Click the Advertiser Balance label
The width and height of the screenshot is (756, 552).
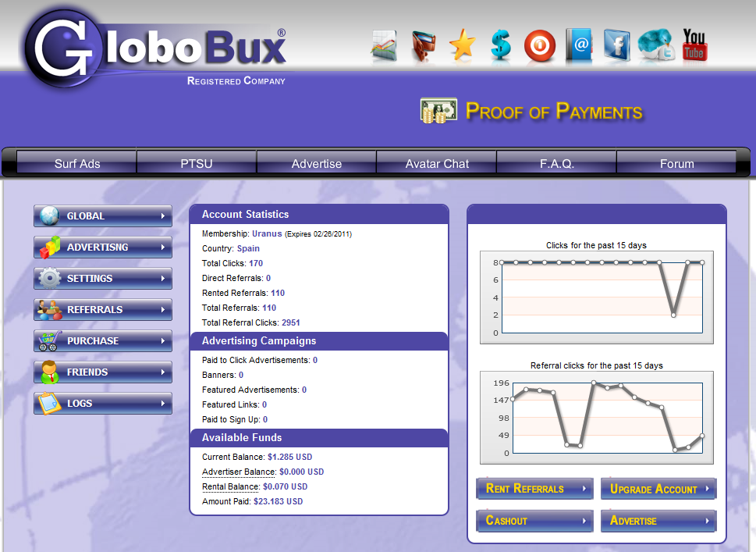[x=239, y=472]
